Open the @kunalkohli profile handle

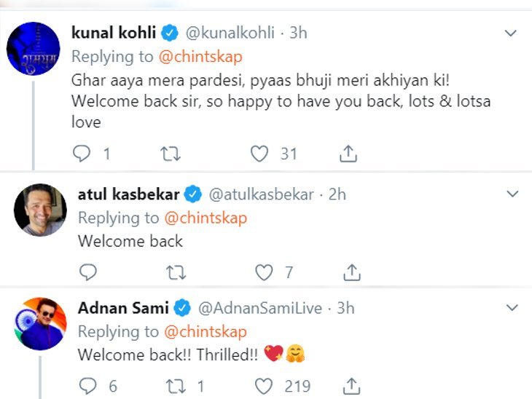[x=237, y=33]
